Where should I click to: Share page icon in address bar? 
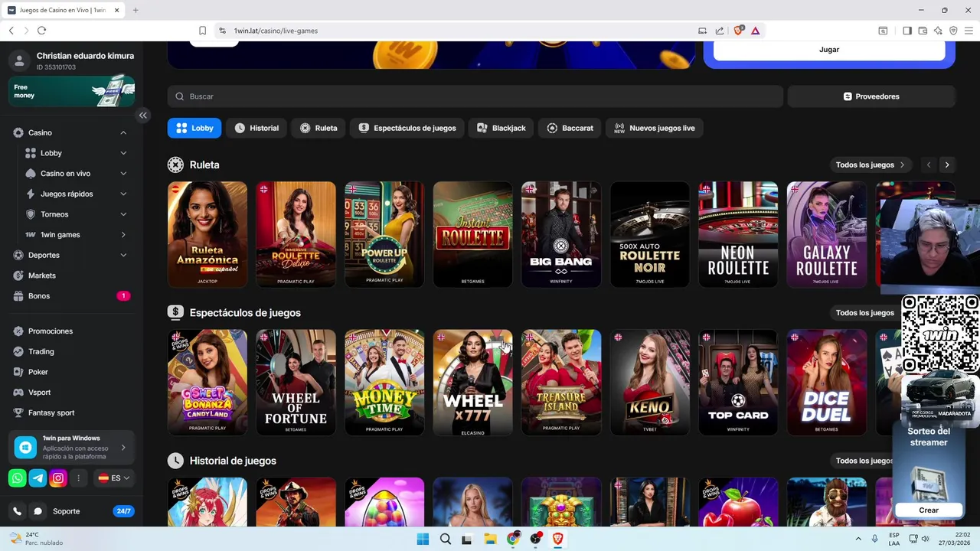click(x=720, y=31)
